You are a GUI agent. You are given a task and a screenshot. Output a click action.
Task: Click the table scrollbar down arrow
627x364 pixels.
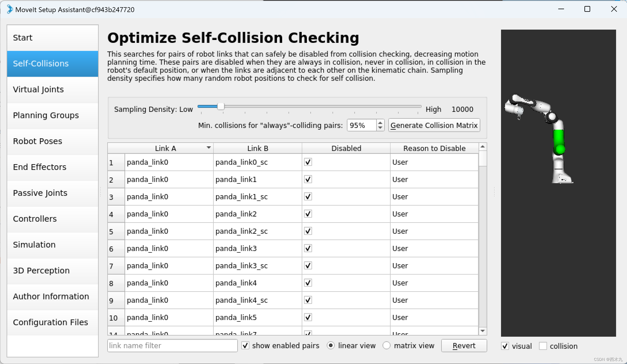(x=483, y=331)
